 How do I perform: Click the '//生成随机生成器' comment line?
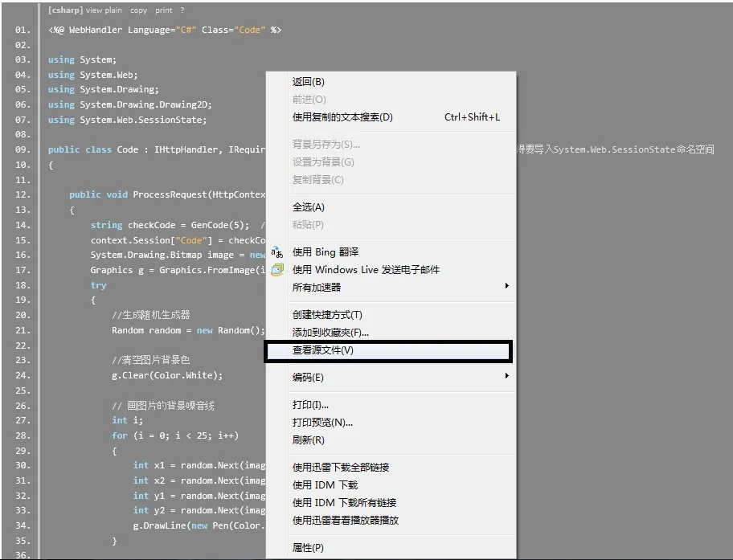click(151, 315)
